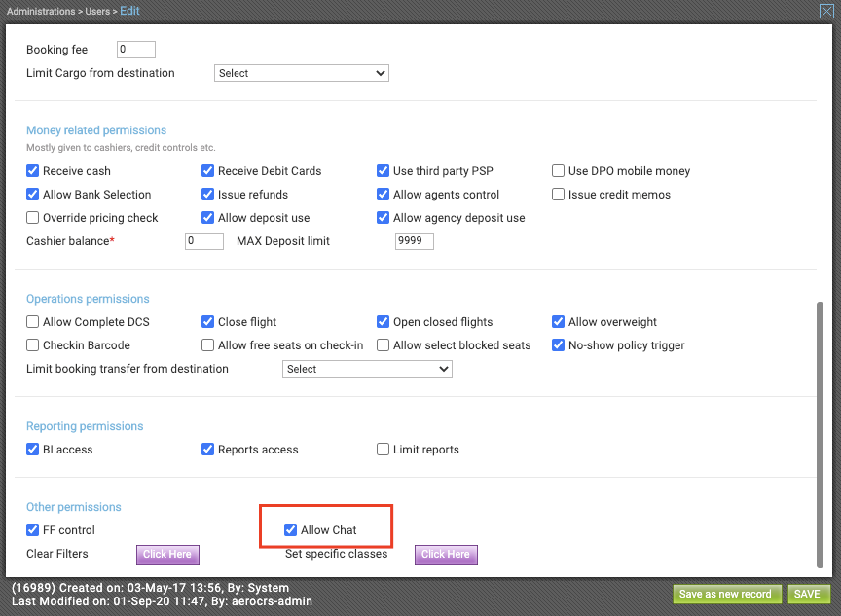Expand Limit booking transfer from destination dropdown
The image size is (841, 616).
point(367,369)
